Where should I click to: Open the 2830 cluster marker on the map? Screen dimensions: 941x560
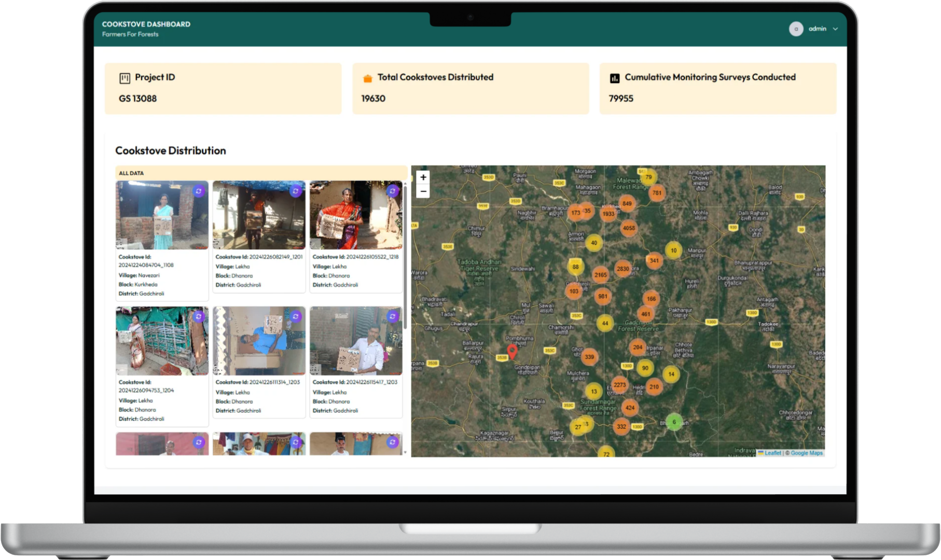[622, 269]
